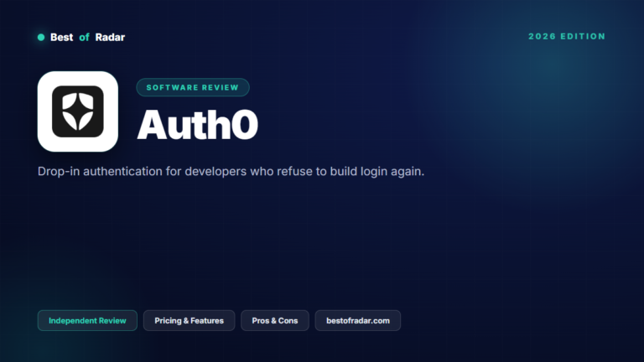
Task: Click the 2026 Edition label
Action: (567, 37)
